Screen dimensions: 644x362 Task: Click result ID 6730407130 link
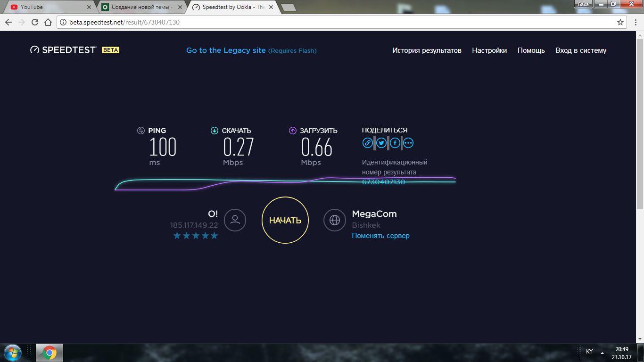(x=383, y=182)
